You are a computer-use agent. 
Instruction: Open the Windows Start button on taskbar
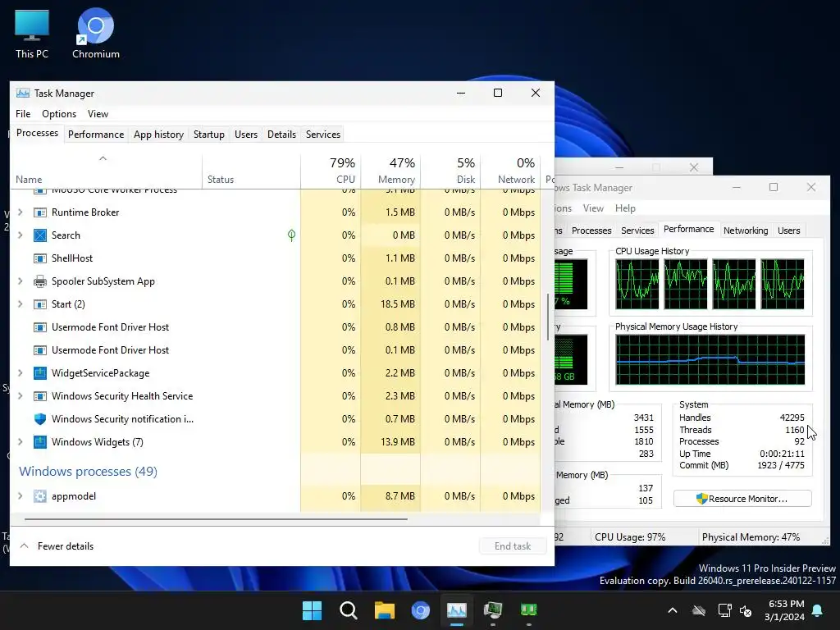pos(312,610)
